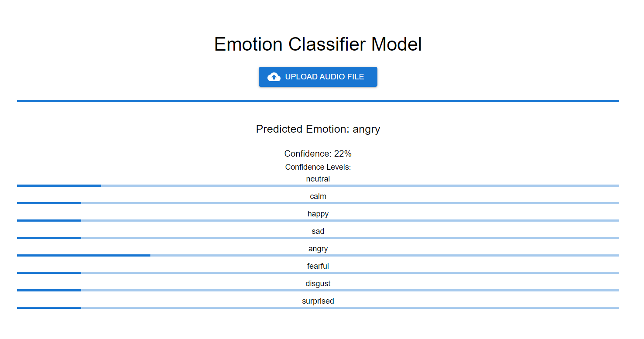This screenshot has height=339, width=644.
Task: Click the calm confidence progress bar
Action: pyautogui.click(x=318, y=203)
